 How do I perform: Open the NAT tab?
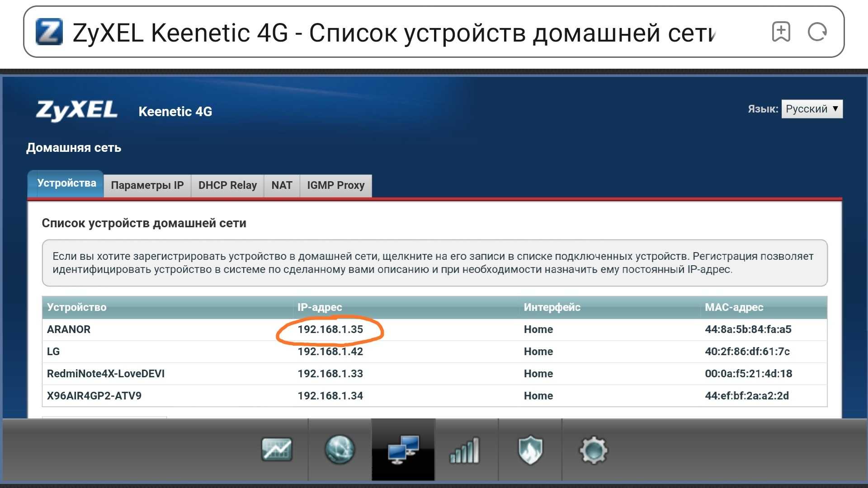tap(282, 185)
